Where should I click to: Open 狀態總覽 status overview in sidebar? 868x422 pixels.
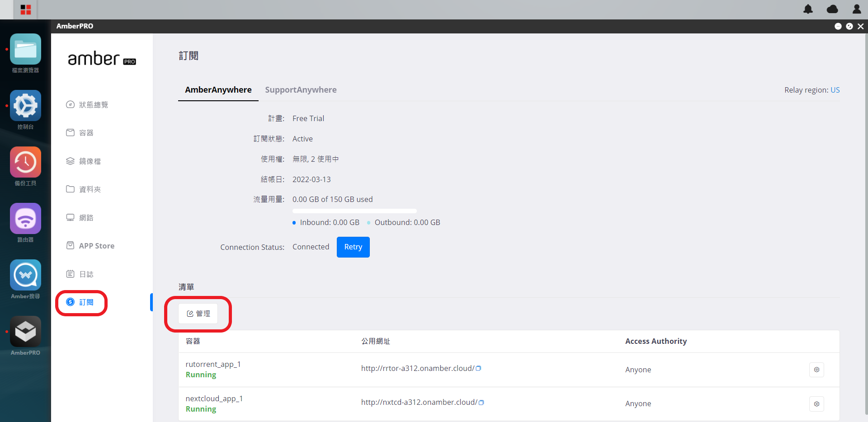point(87,105)
